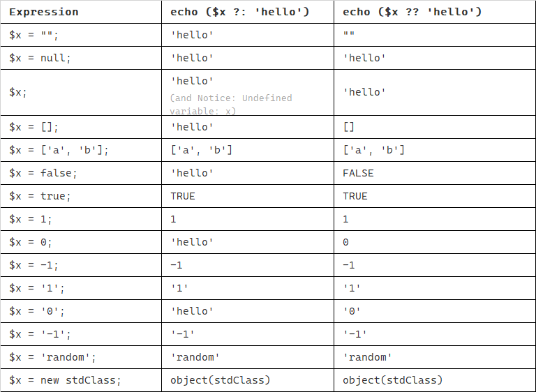Click the $x = -1; expression cell
Image resolution: width=536 pixels, height=392 pixels.
coord(81,265)
